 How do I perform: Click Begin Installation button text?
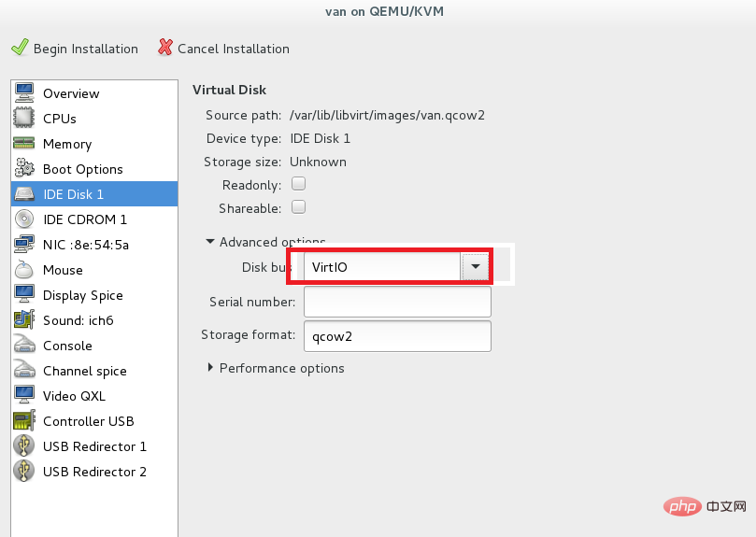[x=86, y=49]
